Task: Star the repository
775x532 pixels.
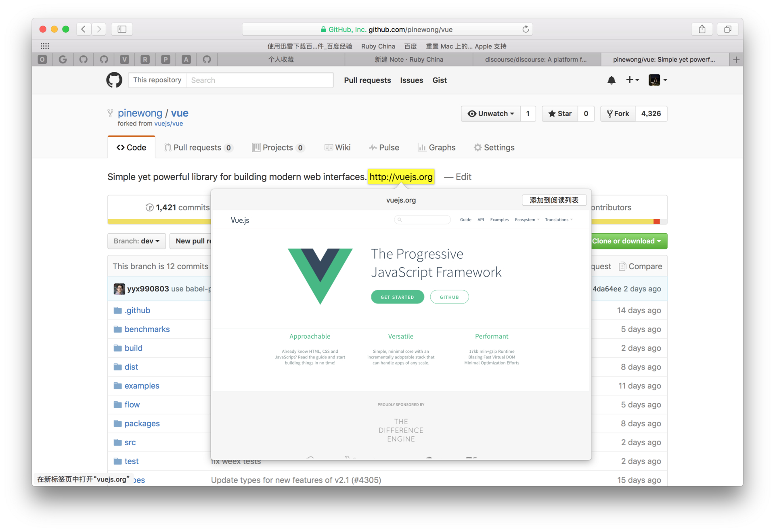Action: [x=560, y=113]
